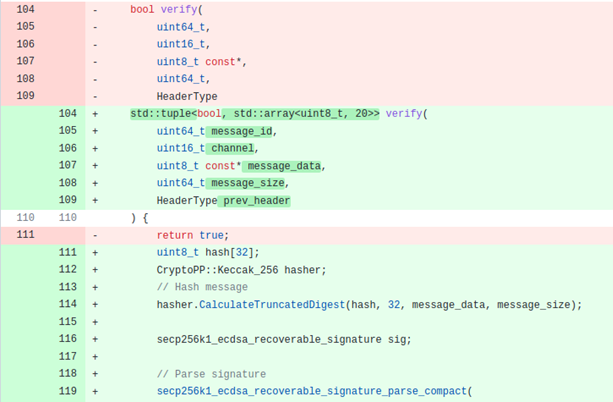
Task: Click removed line 'bool verify('
Action: point(167,9)
